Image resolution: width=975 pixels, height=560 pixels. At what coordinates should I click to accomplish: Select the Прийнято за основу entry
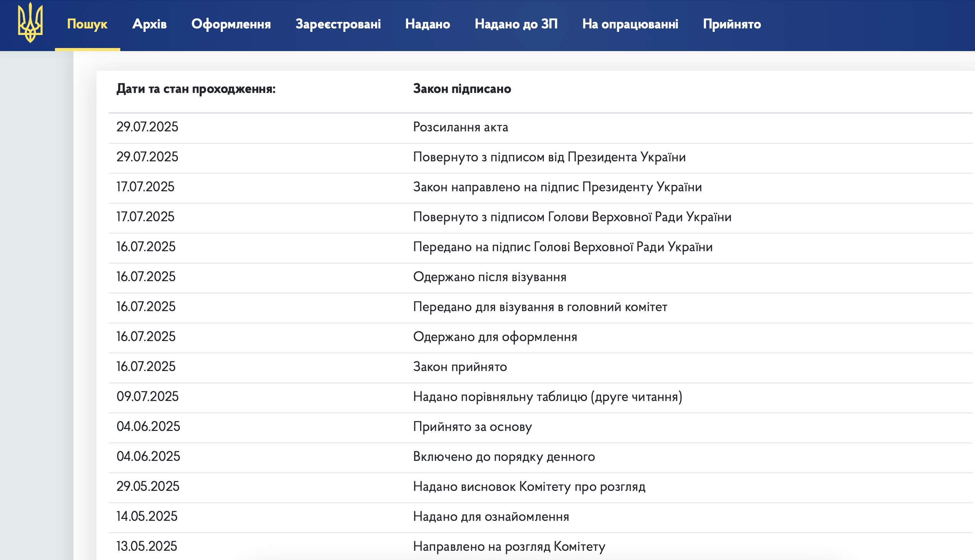pos(472,427)
